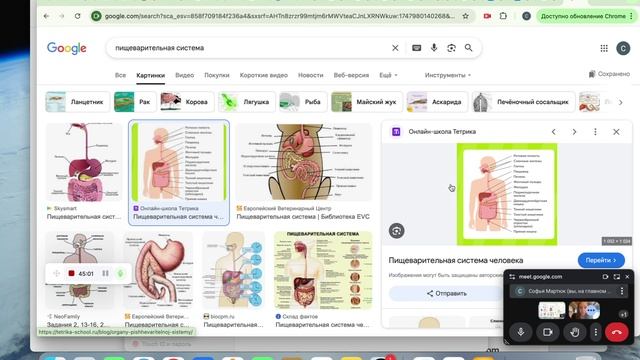640x360 pixels.
Task: Open the Короткие видео tab
Action: click(264, 75)
